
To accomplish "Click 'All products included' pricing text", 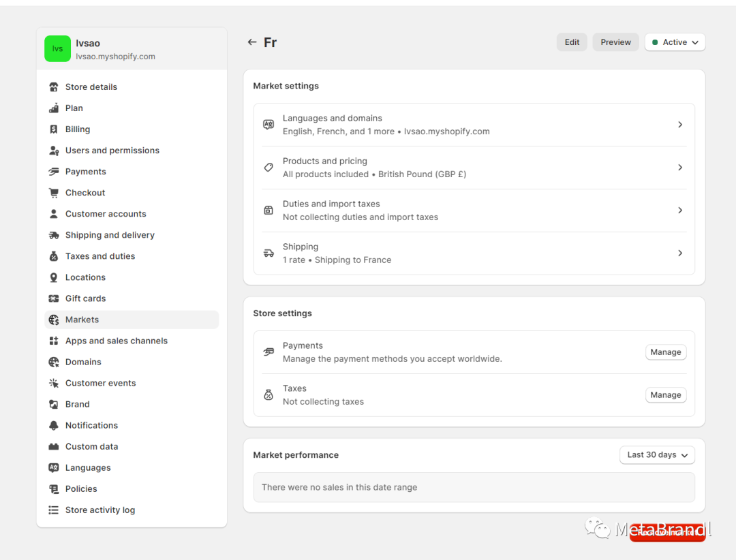I will coord(325,174).
